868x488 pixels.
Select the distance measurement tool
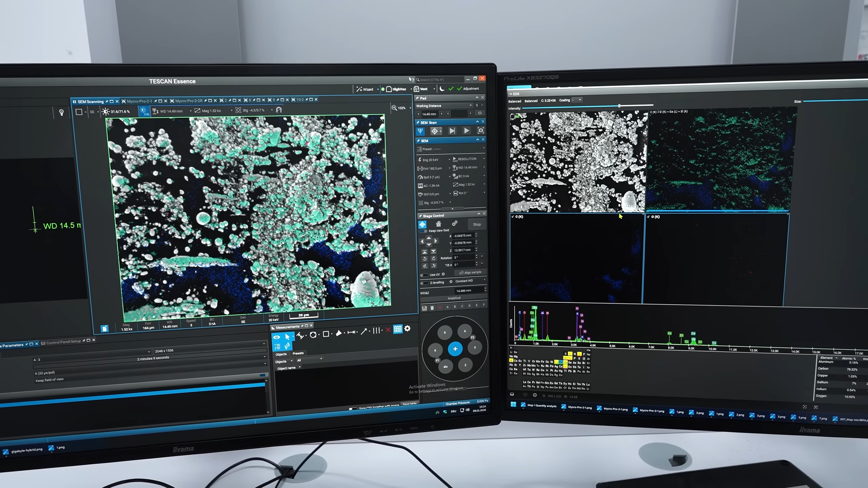351,332
